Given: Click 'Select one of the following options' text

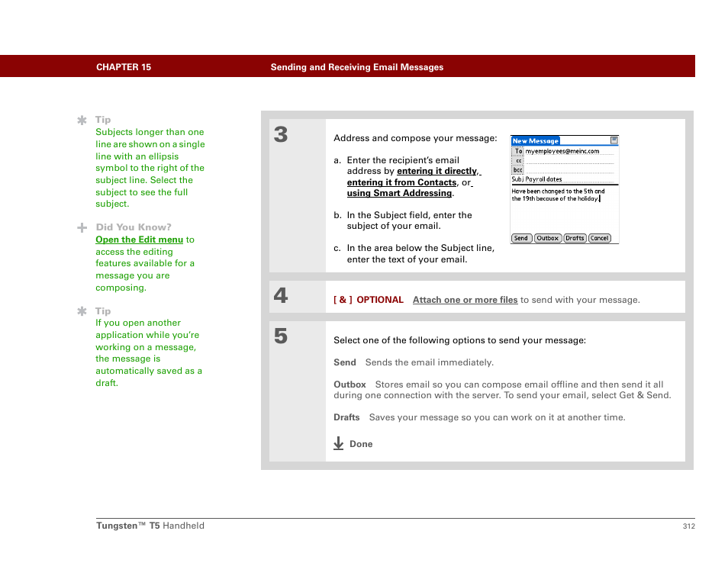Looking at the screenshot, I should point(409,340).
